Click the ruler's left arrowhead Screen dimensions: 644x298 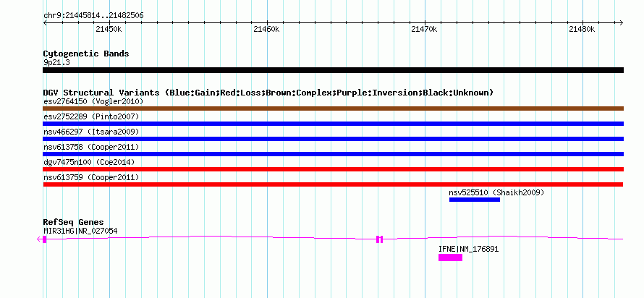pyautogui.click(x=45, y=22)
